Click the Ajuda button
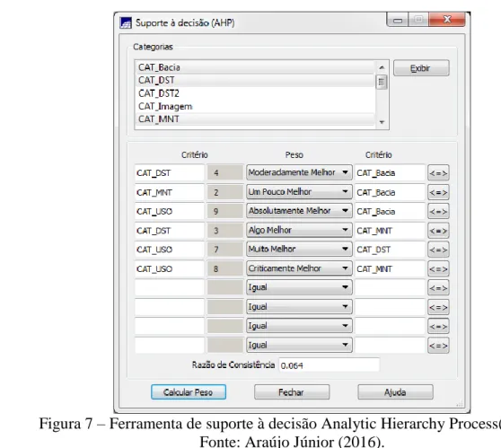 (x=395, y=392)
